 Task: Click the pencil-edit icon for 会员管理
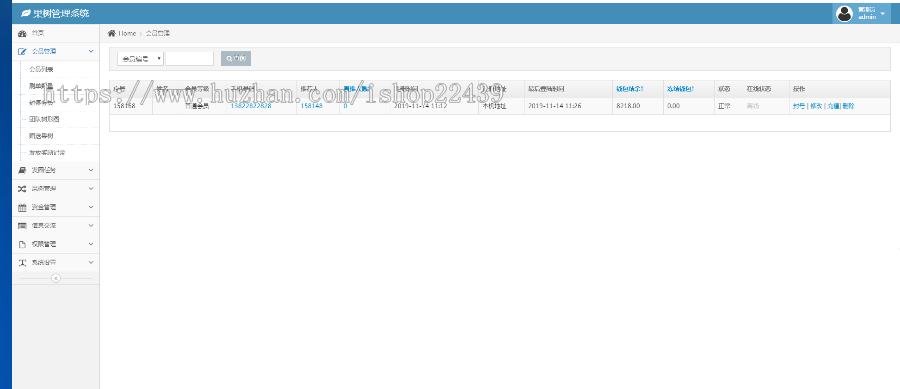point(22,51)
